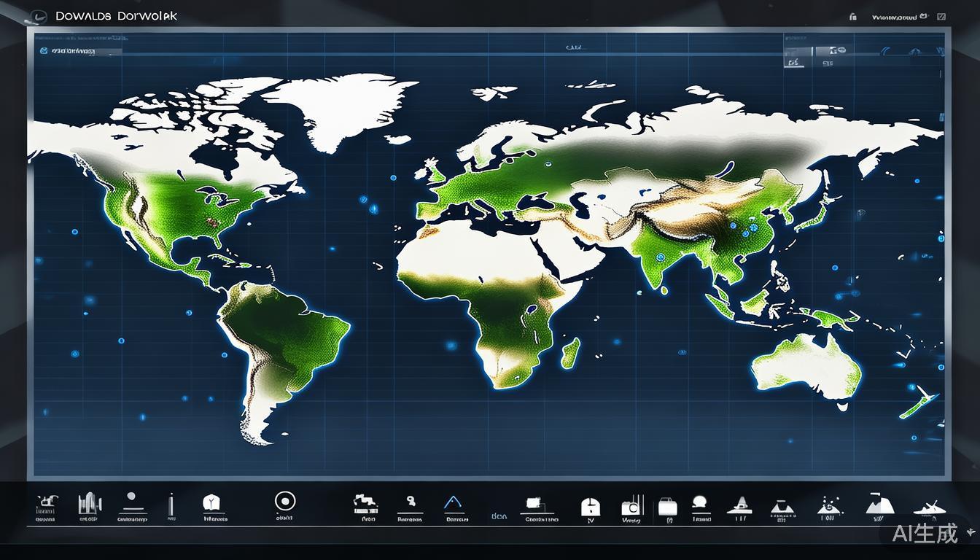Screen dimensions: 980x560
Task: Click the blue marker cluster in eastern China
Action: pyautogui.click(x=748, y=230)
